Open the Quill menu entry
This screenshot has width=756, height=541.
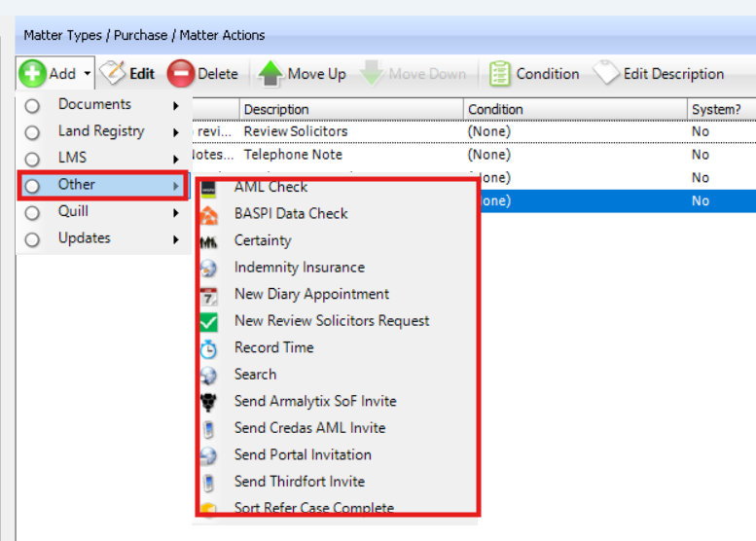tap(103, 212)
